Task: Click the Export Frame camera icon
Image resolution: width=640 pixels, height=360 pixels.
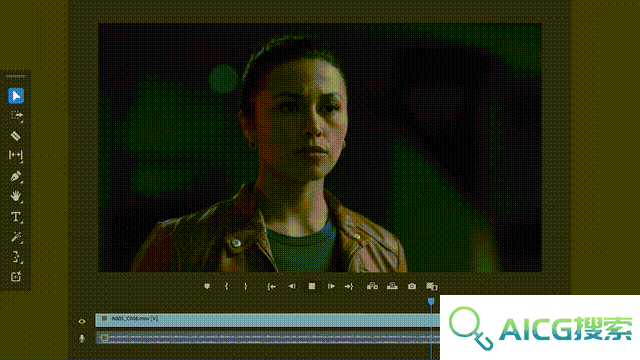Action: (x=412, y=287)
